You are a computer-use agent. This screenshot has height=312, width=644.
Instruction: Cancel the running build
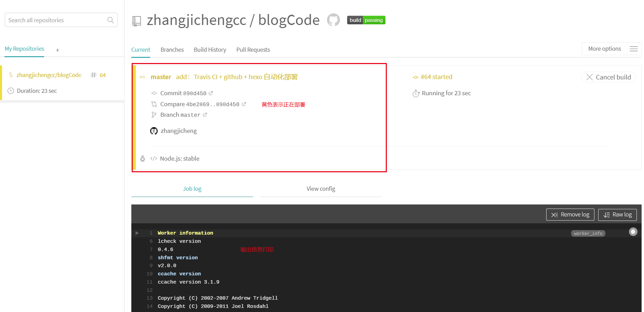[609, 77]
